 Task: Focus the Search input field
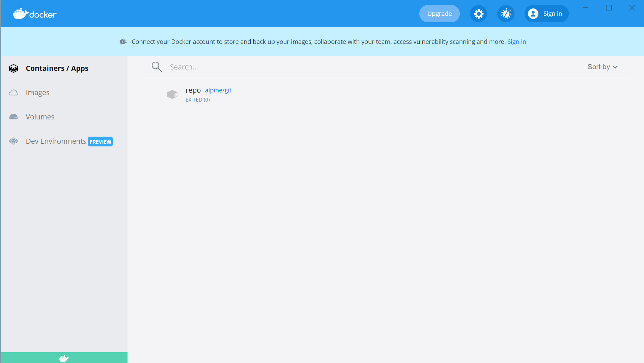click(371, 67)
